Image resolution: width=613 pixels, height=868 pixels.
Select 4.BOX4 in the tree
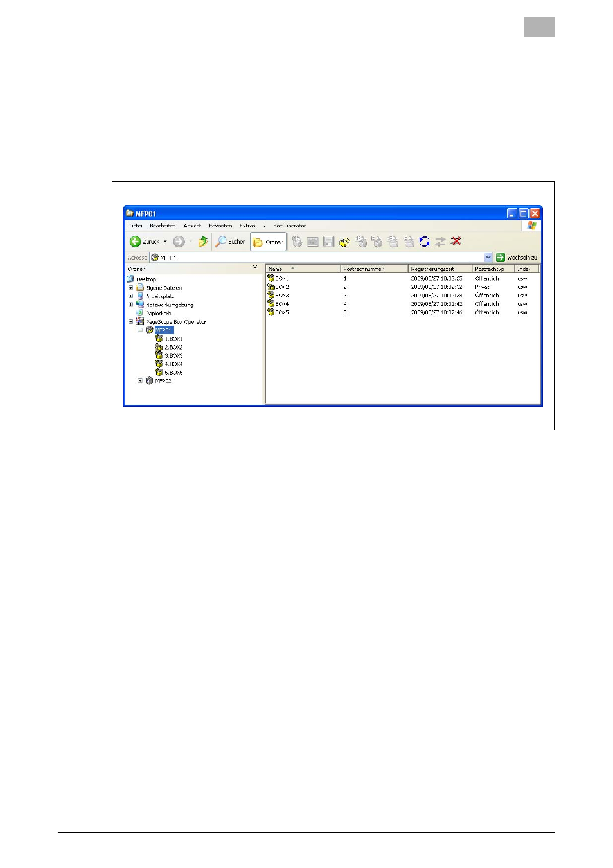point(173,364)
